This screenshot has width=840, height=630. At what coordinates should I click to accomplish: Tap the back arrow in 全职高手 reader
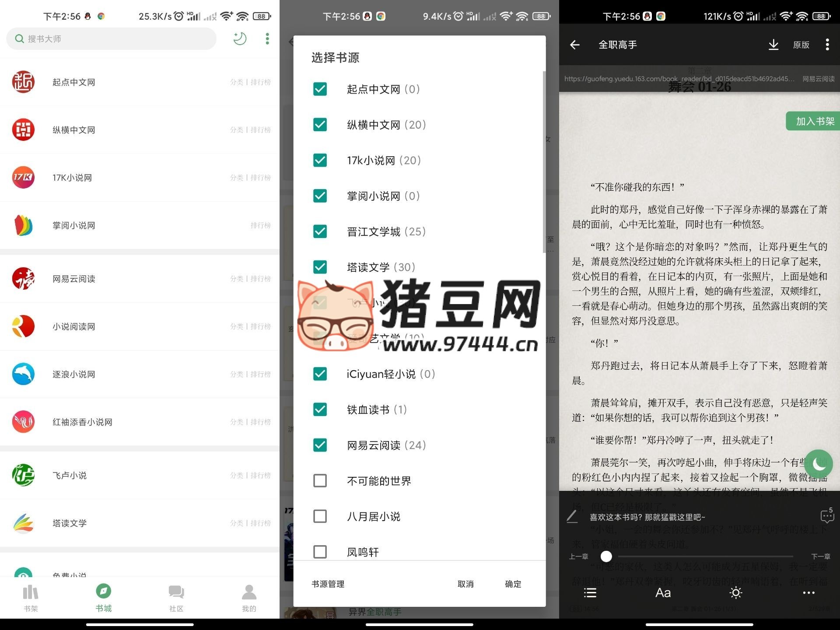point(575,45)
